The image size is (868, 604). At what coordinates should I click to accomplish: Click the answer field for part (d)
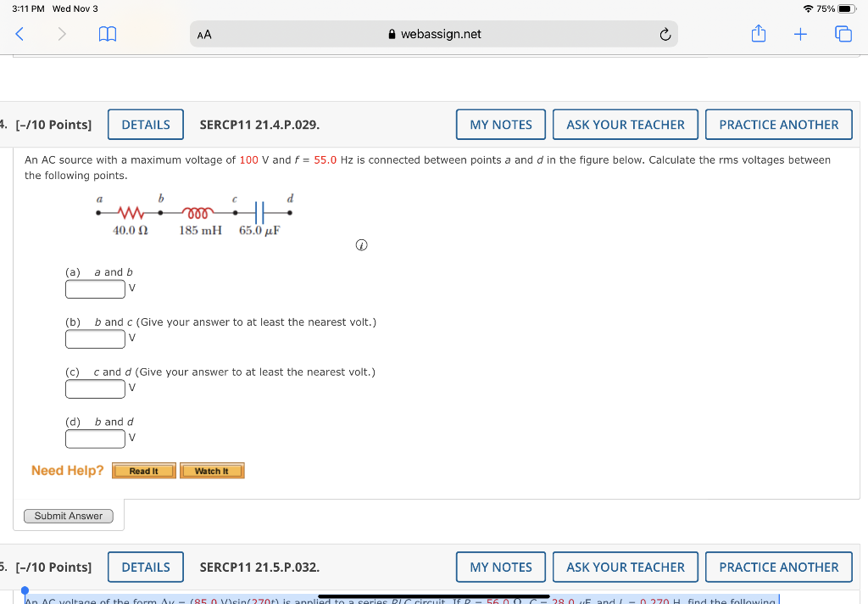point(95,439)
